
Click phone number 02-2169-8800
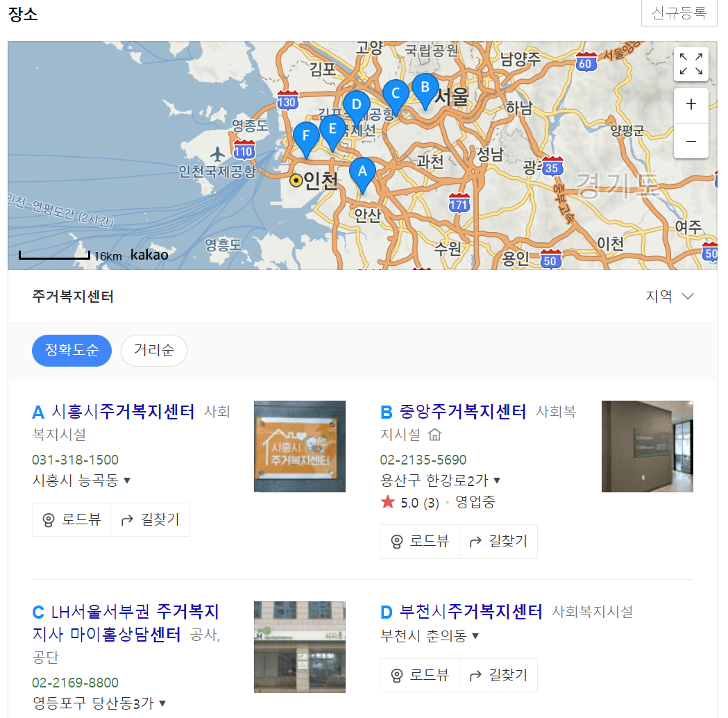coord(75,683)
